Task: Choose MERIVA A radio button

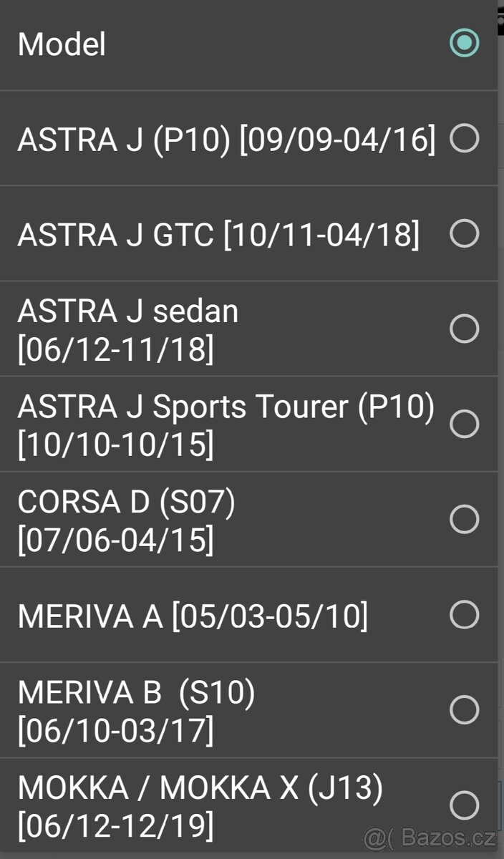Action: click(464, 614)
